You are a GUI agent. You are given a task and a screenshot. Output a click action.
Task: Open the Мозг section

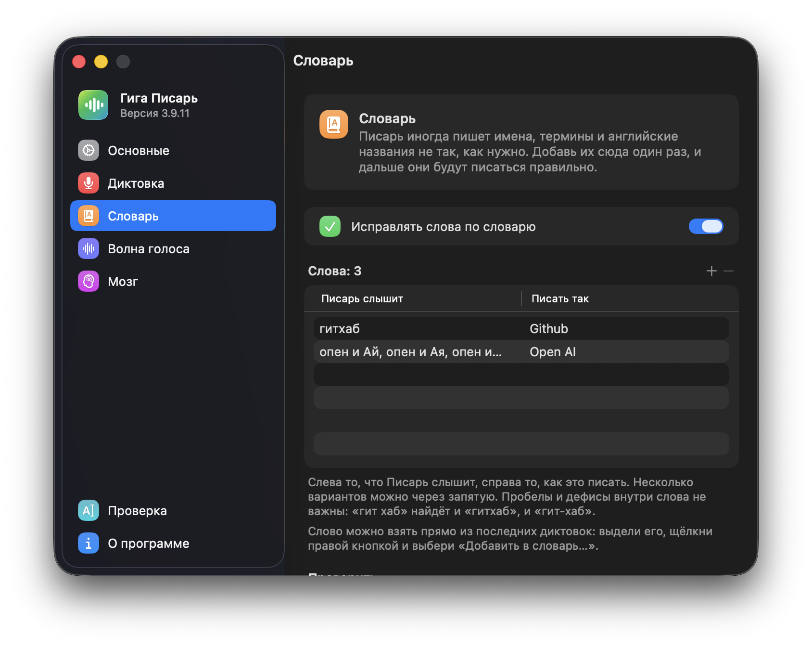(173, 282)
